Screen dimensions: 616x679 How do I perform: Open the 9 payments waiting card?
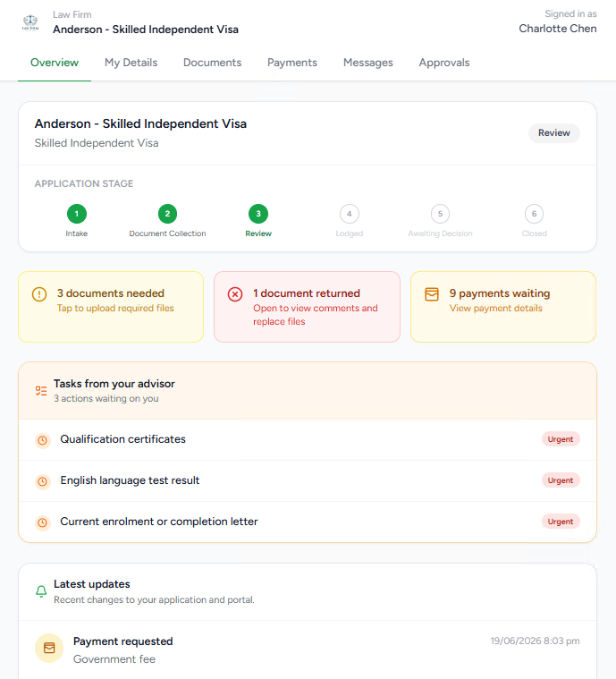tap(503, 307)
